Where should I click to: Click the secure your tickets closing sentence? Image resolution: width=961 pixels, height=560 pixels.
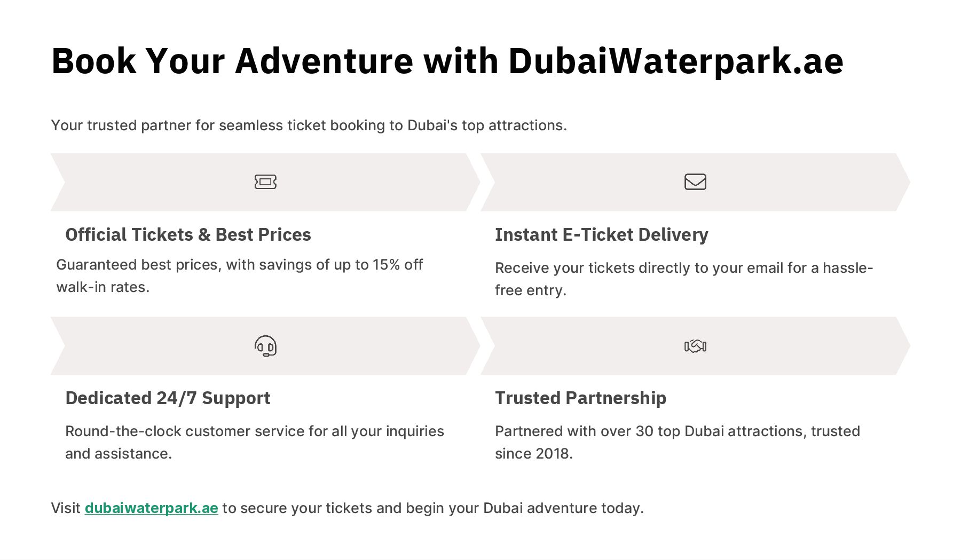click(432, 508)
